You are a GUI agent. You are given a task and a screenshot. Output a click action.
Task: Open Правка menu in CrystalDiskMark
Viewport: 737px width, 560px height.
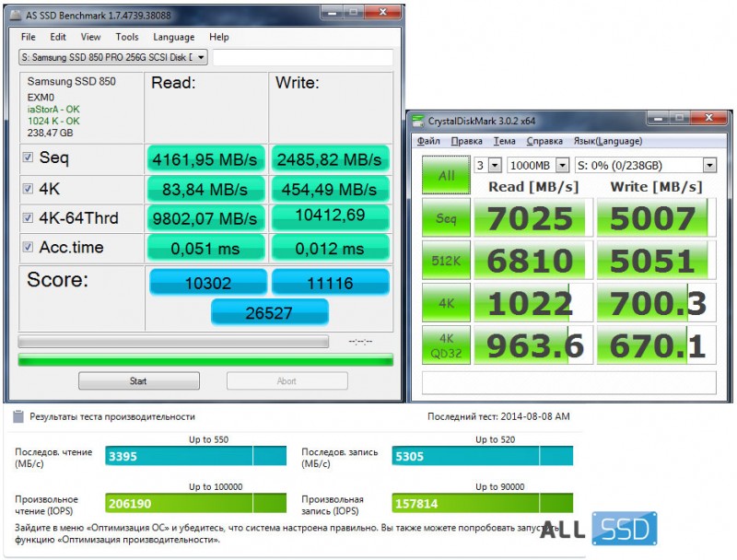click(466, 141)
